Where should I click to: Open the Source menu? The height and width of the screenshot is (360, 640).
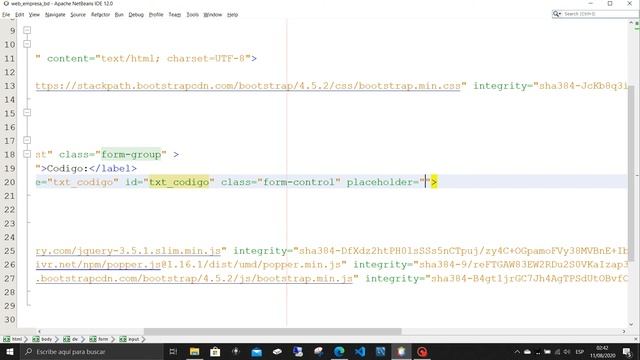click(x=78, y=15)
